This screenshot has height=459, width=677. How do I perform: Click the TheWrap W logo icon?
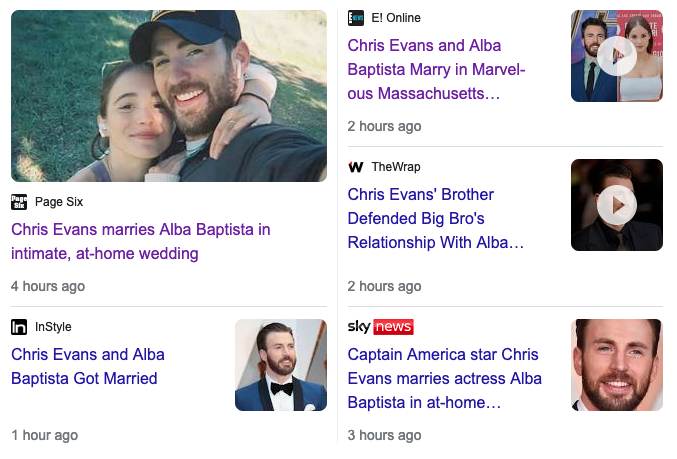[x=356, y=167]
